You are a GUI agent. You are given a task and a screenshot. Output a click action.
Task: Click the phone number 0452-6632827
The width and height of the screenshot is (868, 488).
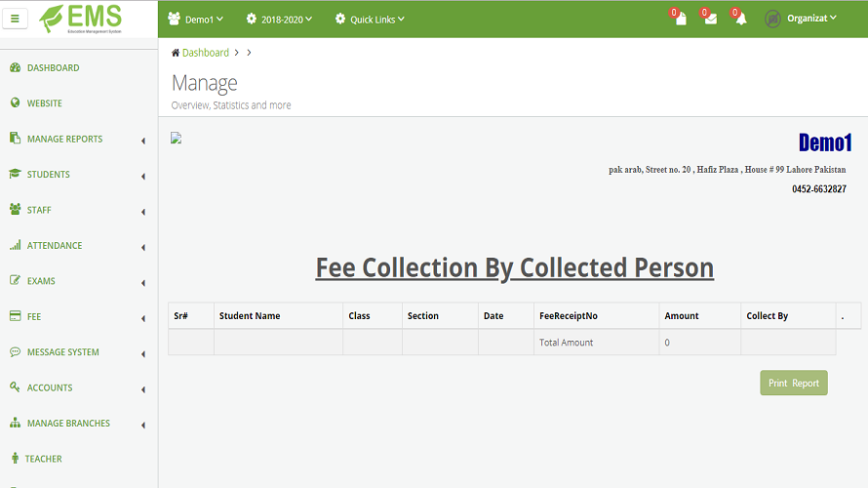[x=818, y=189]
